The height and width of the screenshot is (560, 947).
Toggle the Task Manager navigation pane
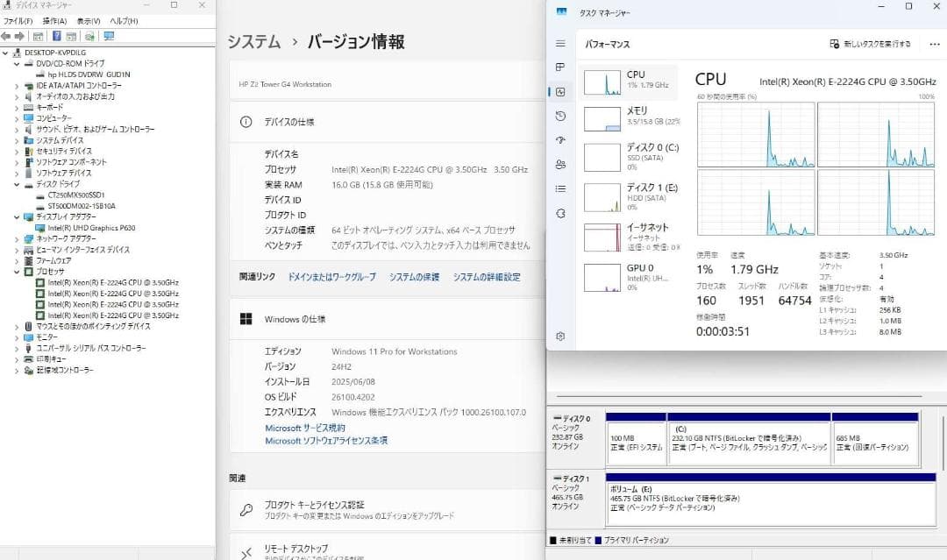coord(559,43)
